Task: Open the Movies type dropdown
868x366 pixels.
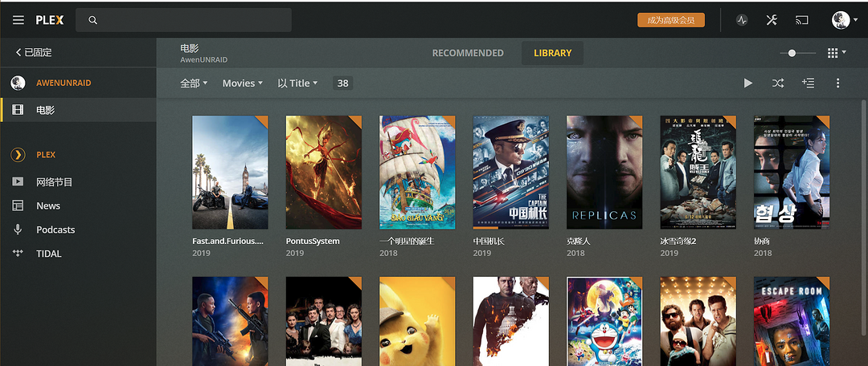Action: (243, 83)
